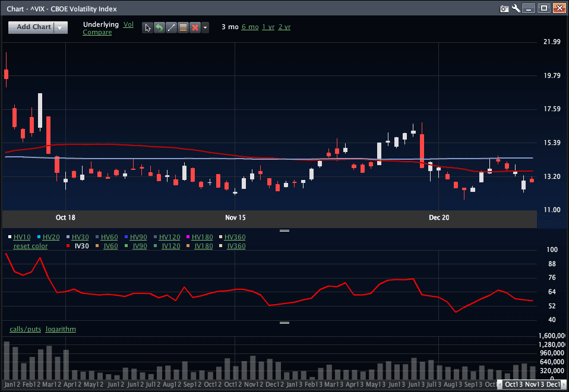
Task: Toggle the IV60 implied volatility line
Action: [110, 246]
